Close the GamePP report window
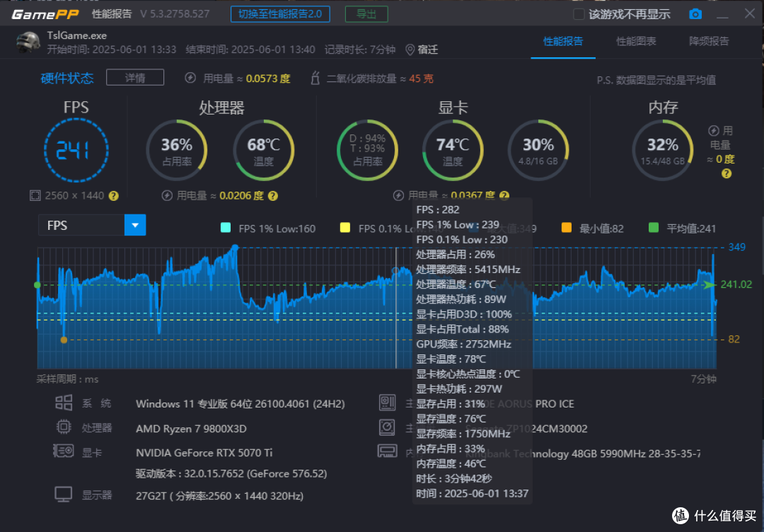Screen dimensions: 764x532 point(750,13)
